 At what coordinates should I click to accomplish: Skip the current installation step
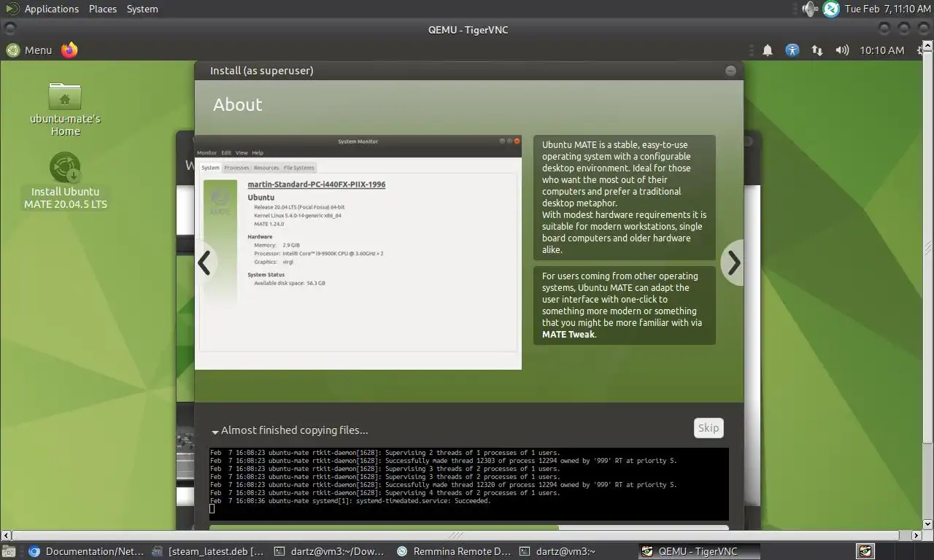pyautogui.click(x=709, y=428)
